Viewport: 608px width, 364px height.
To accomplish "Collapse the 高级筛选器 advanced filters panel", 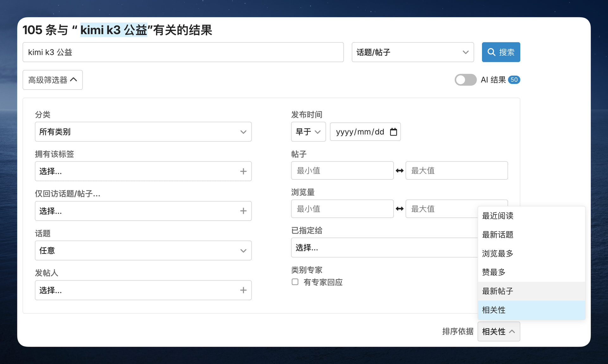I will click(53, 80).
